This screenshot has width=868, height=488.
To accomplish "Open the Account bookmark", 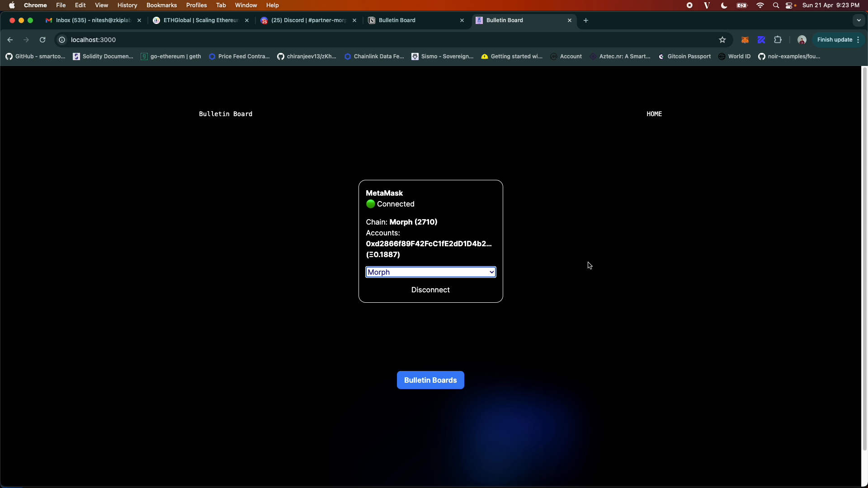I will pos(566,56).
